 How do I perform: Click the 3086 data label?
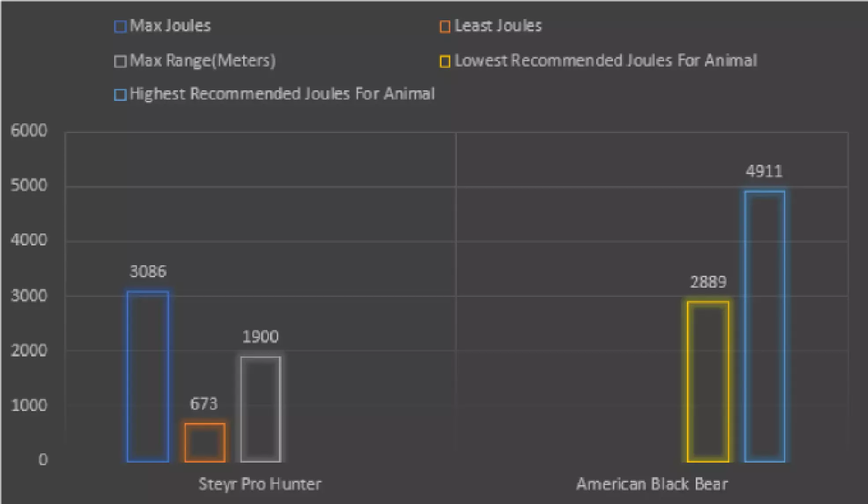[148, 271]
